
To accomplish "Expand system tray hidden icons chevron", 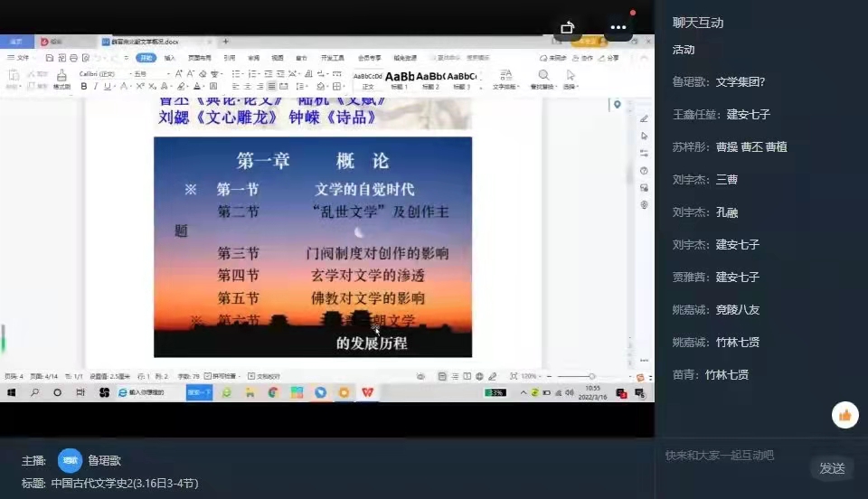I will (524, 392).
